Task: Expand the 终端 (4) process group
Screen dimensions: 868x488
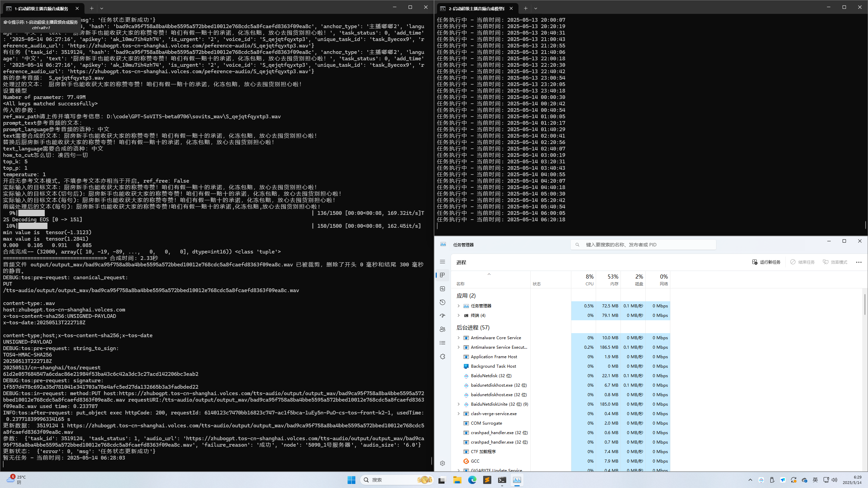Action: pos(459,316)
